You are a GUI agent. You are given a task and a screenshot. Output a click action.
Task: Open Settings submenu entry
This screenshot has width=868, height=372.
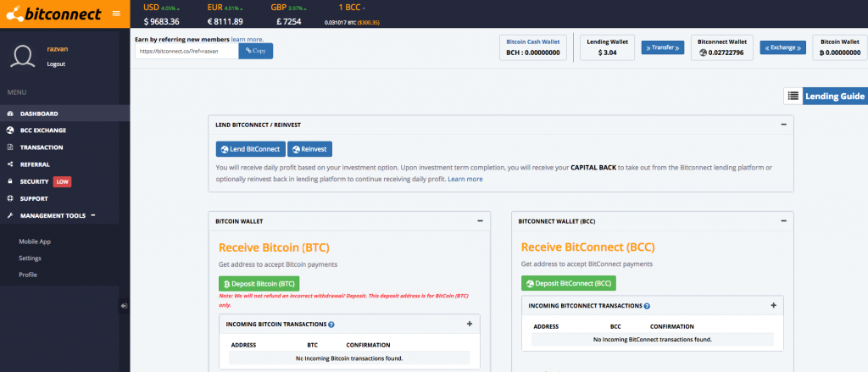point(30,258)
